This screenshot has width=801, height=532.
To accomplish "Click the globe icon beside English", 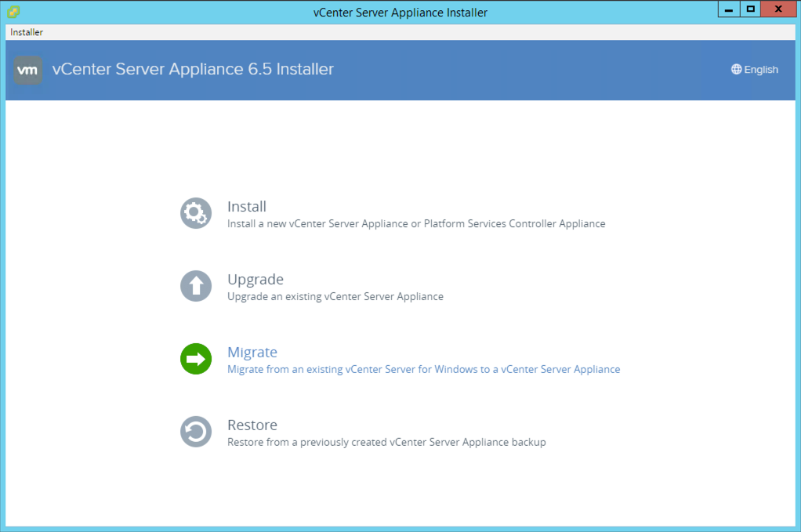I will point(736,70).
